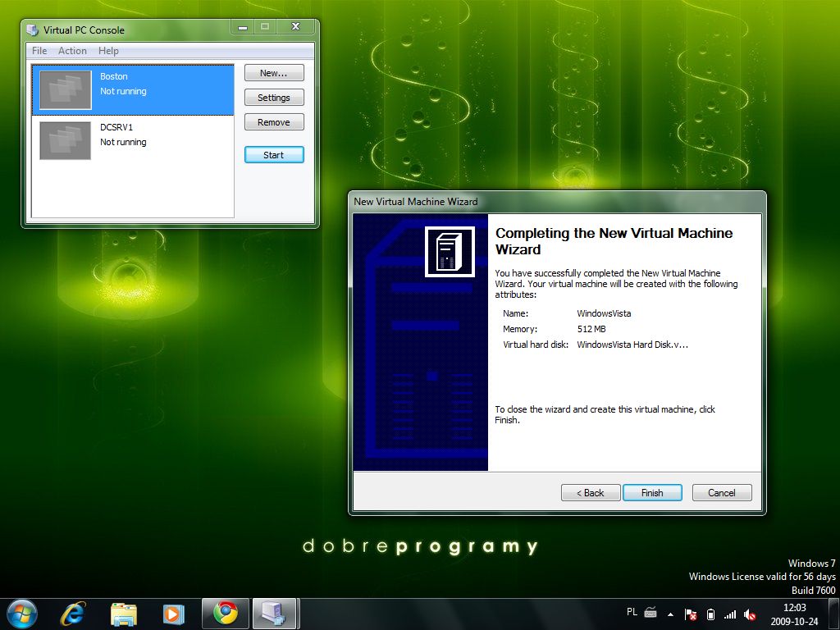Viewport: 840px width, 630px height.
Task: Start the selected virtual machine
Action: [x=274, y=155]
